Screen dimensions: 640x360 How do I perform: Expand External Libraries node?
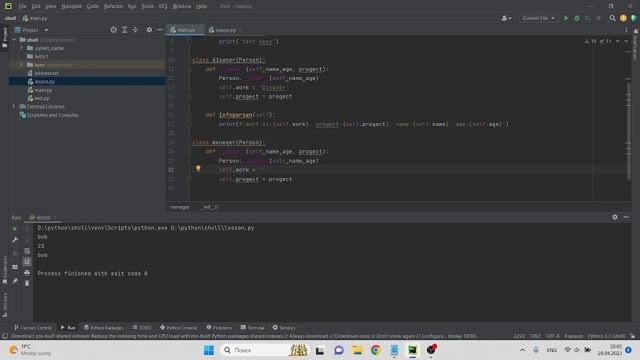pos(13,106)
